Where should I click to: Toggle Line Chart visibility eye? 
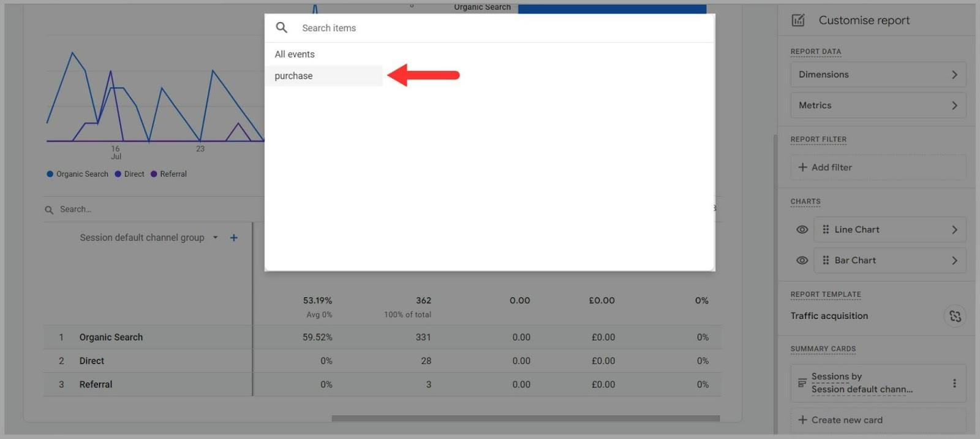pyautogui.click(x=802, y=230)
